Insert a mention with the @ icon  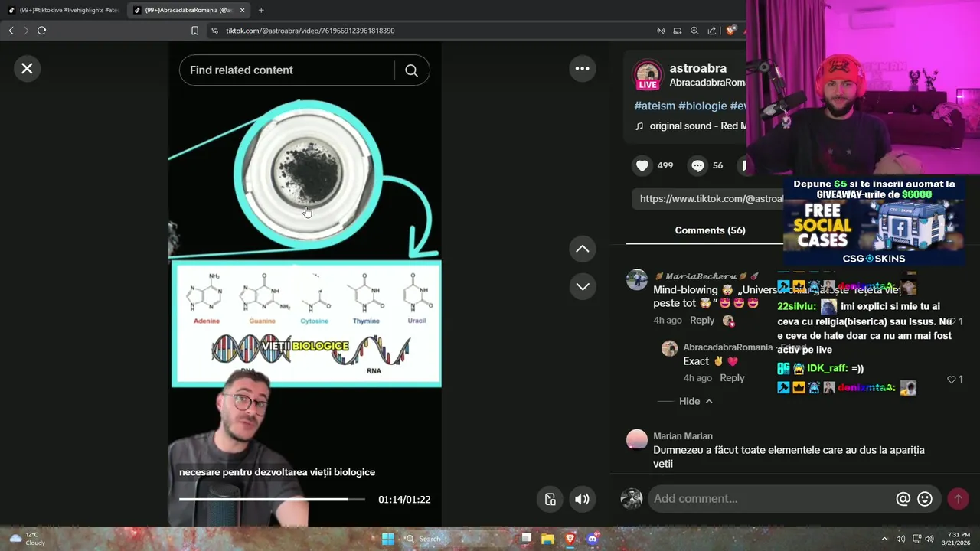tap(903, 499)
